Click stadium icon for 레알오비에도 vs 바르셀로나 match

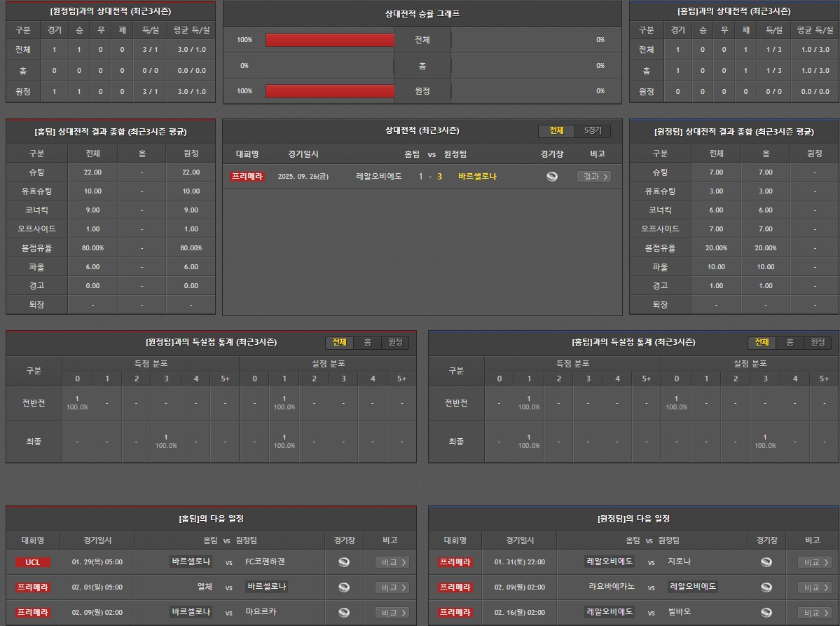click(552, 177)
